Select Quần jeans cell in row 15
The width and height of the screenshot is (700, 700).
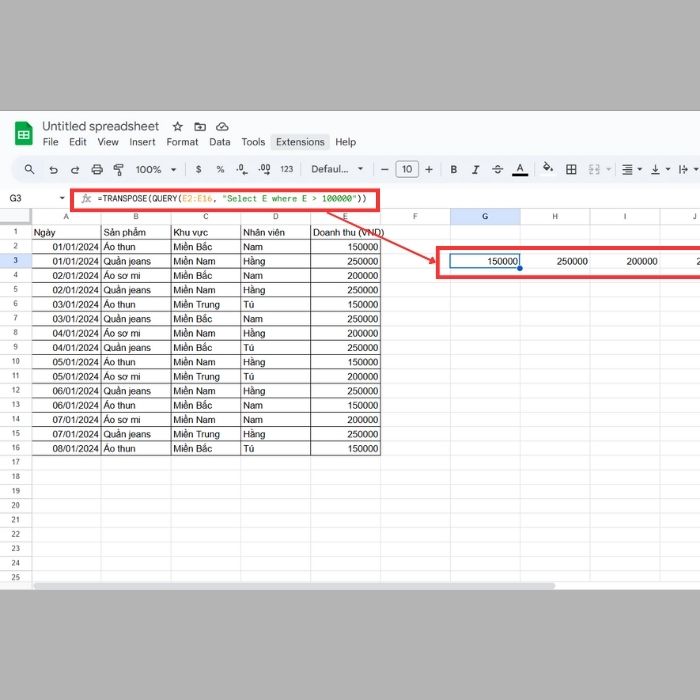click(x=136, y=434)
